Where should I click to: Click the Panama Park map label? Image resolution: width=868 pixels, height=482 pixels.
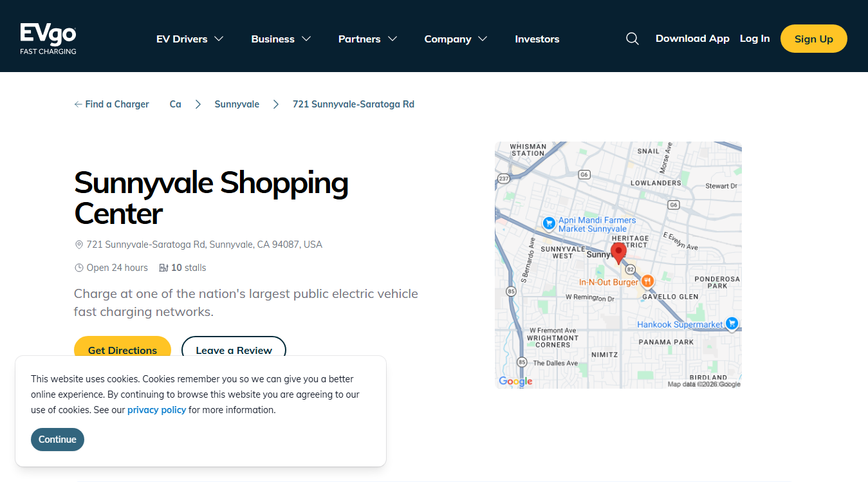click(666, 342)
